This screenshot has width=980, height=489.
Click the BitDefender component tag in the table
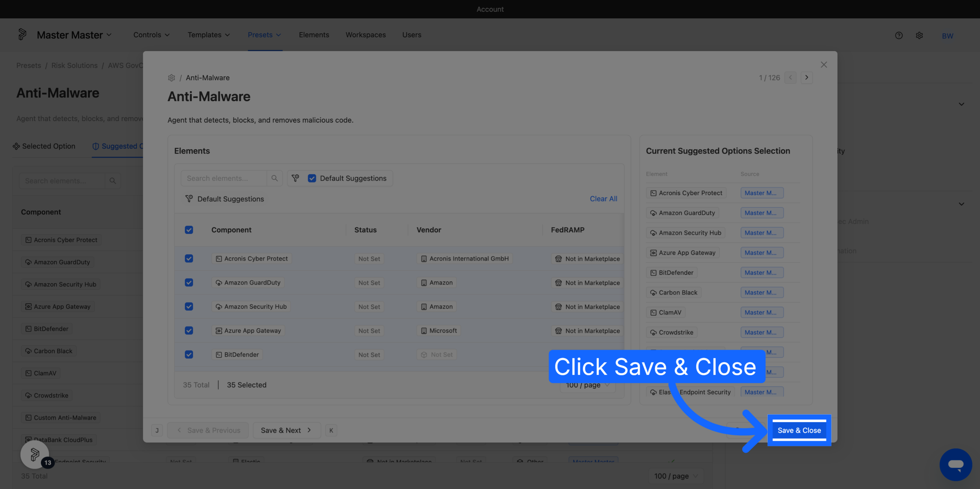click(237, 354)
